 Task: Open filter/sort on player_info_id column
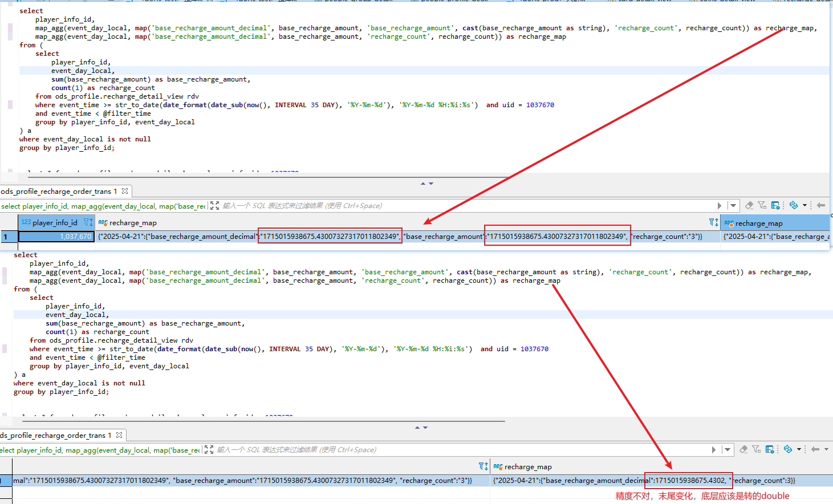tap(88, 222)
